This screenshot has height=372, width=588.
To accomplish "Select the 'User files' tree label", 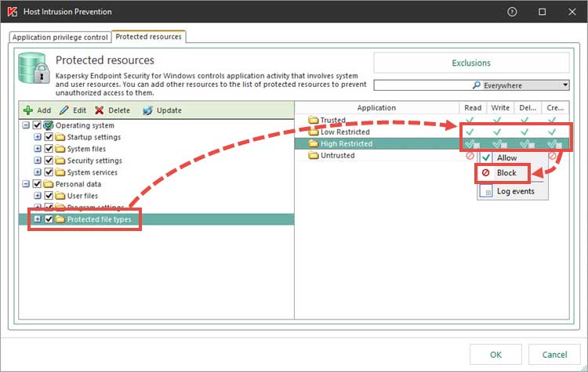I will [82, 196].
